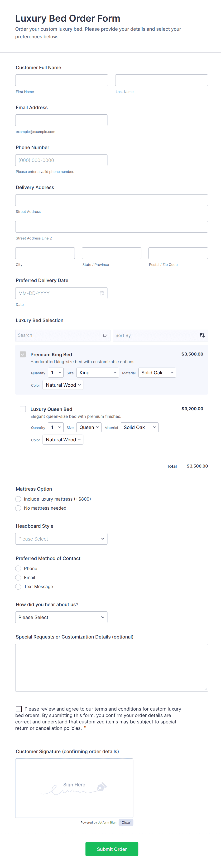Image resolution: width=221 pixels, height=868 pixels.
Task: Click the First Name input field
Action: click(x=62, y=80)
